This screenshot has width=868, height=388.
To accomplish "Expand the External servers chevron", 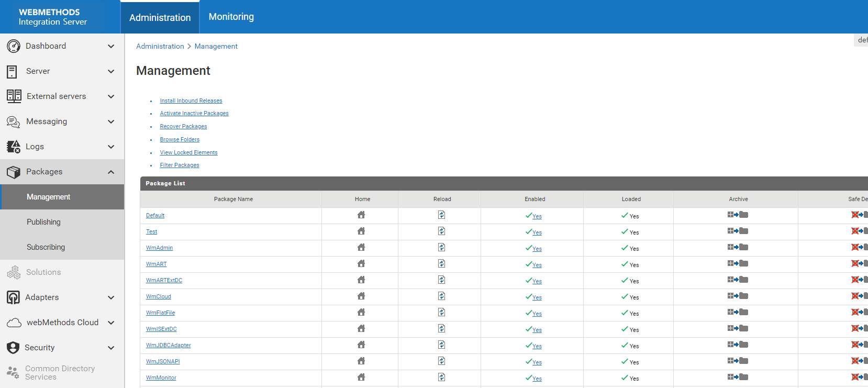I will coord(111,96).
